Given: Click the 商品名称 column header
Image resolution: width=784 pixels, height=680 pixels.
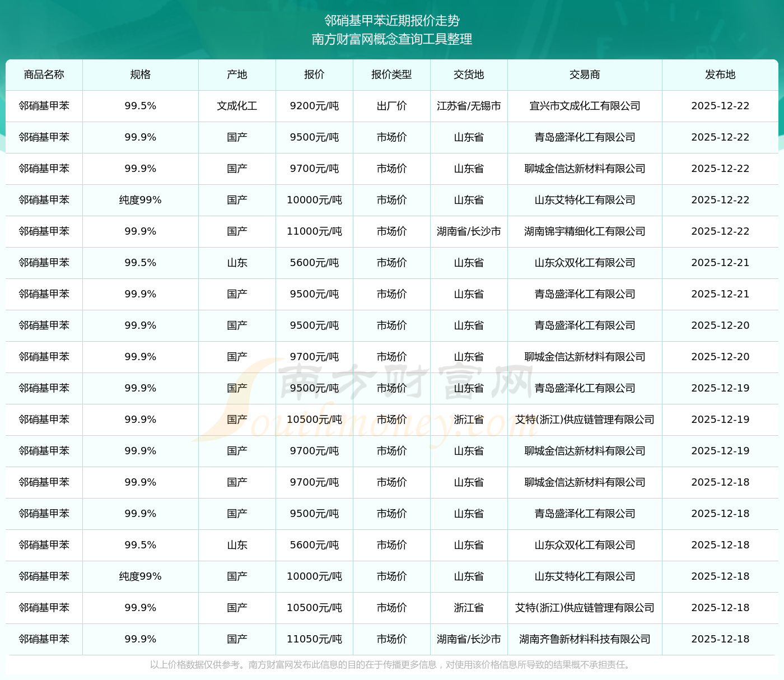Looking at the screenshot, I should click(x=44, y=74).
